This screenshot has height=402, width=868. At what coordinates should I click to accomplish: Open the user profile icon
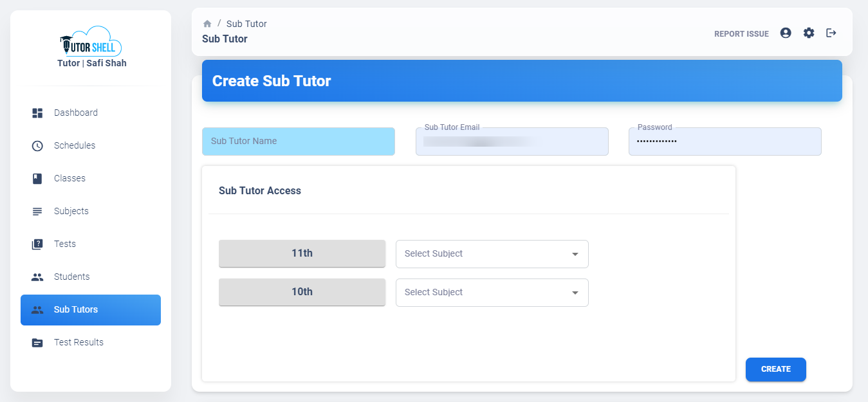[786, 33]
